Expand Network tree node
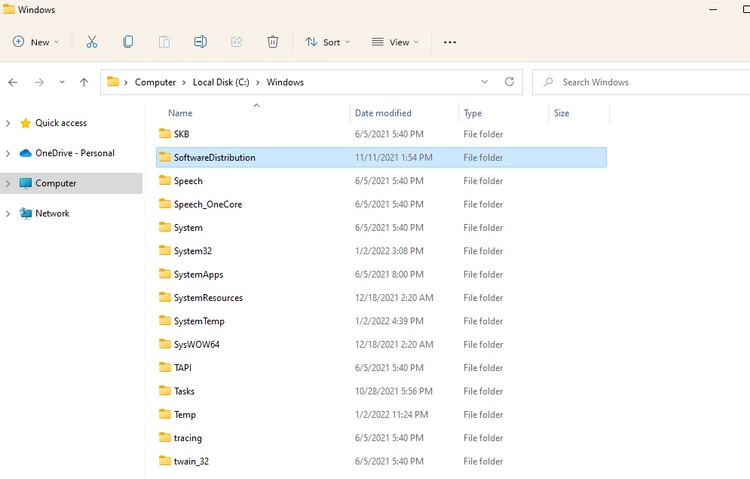Image resolution: width=750 pixels, height=479 pixels. click(8, 214)
